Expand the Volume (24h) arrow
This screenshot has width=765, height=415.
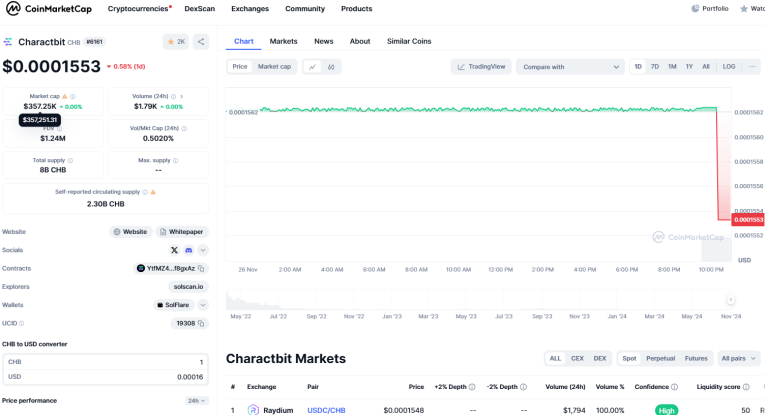click(x=181, y=97)
